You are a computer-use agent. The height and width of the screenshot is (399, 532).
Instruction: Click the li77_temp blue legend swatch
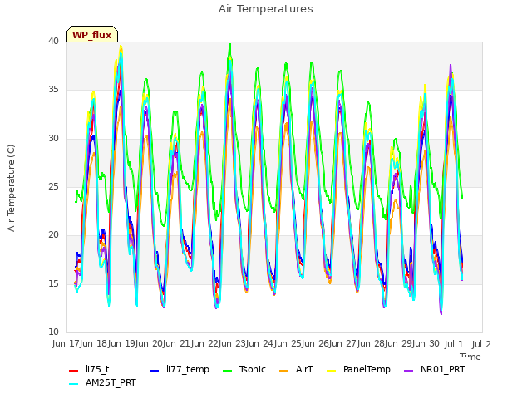tap(155, 371)
